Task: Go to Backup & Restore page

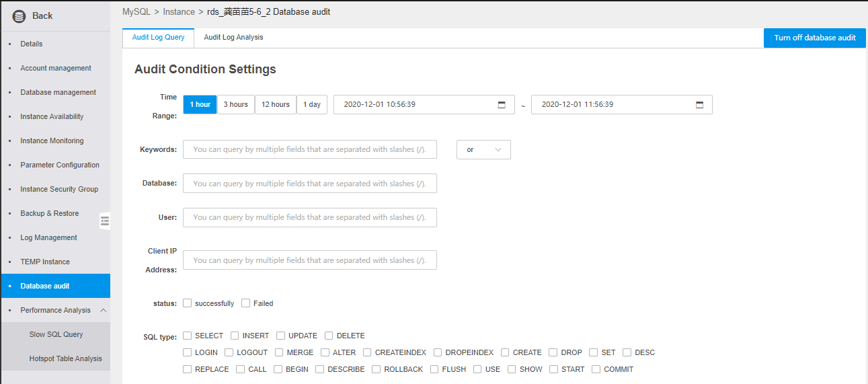Action: click(50, 213)
